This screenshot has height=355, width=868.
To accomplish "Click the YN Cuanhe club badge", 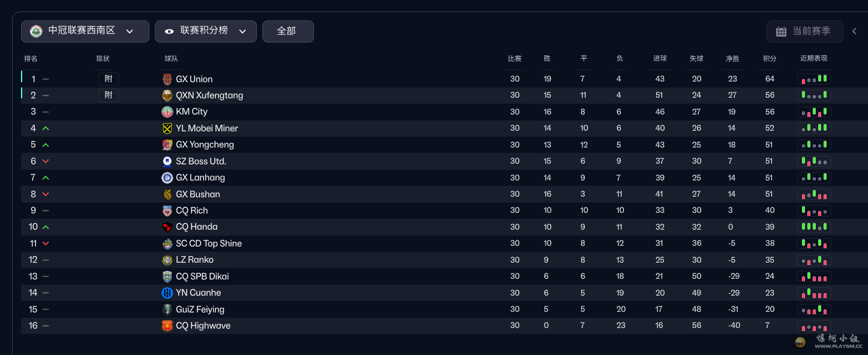I will click(167, 293).
